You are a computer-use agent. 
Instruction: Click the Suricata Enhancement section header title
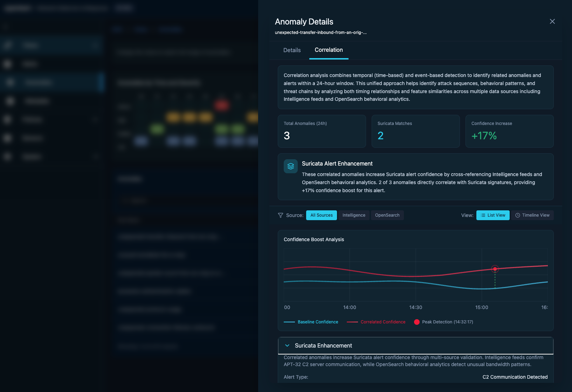[323, 345]
